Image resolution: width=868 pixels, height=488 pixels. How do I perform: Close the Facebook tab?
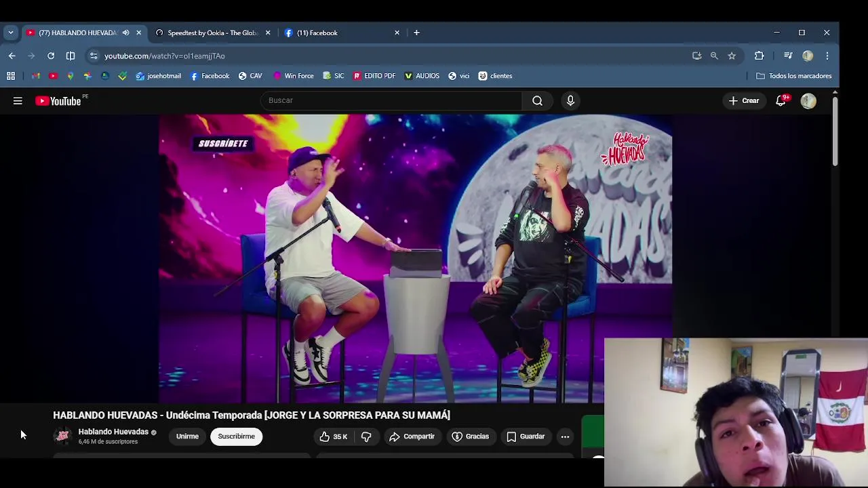coord(397,33)
